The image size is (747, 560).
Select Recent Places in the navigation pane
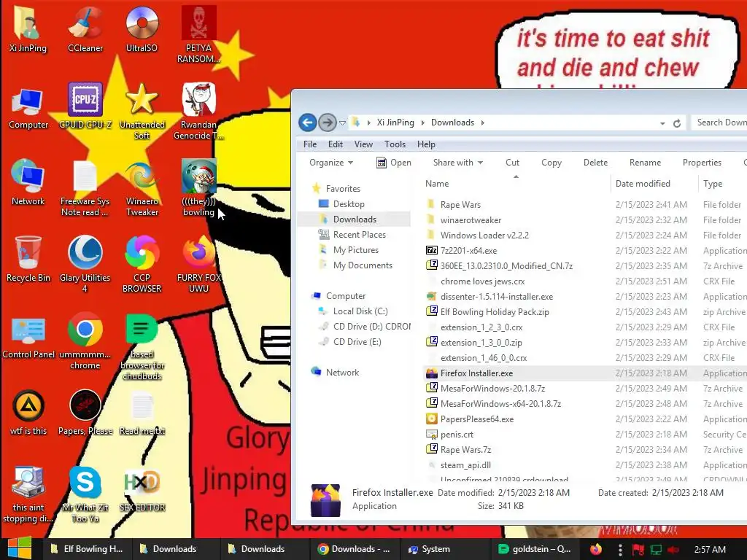click(x=359, y=234)
